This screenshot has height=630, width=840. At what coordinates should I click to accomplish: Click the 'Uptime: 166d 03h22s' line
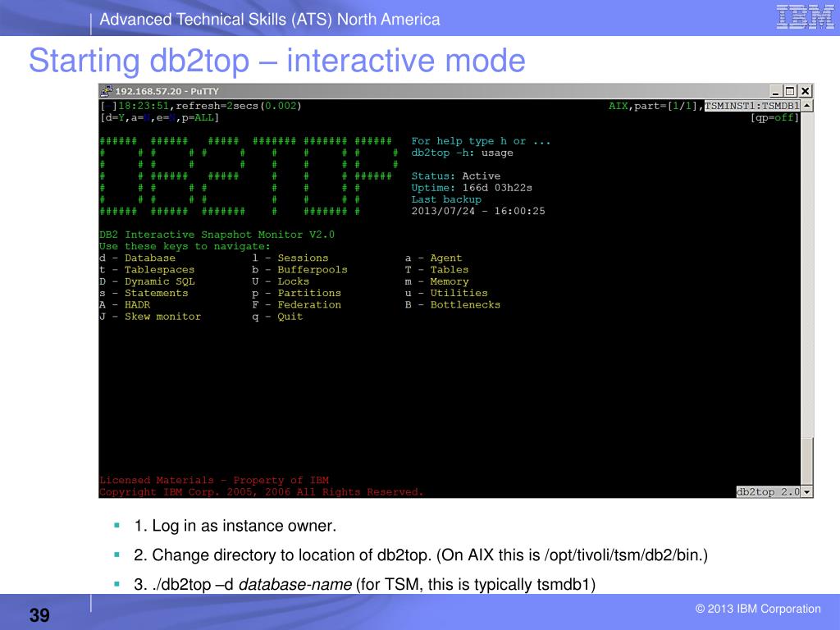pos(472,188)
